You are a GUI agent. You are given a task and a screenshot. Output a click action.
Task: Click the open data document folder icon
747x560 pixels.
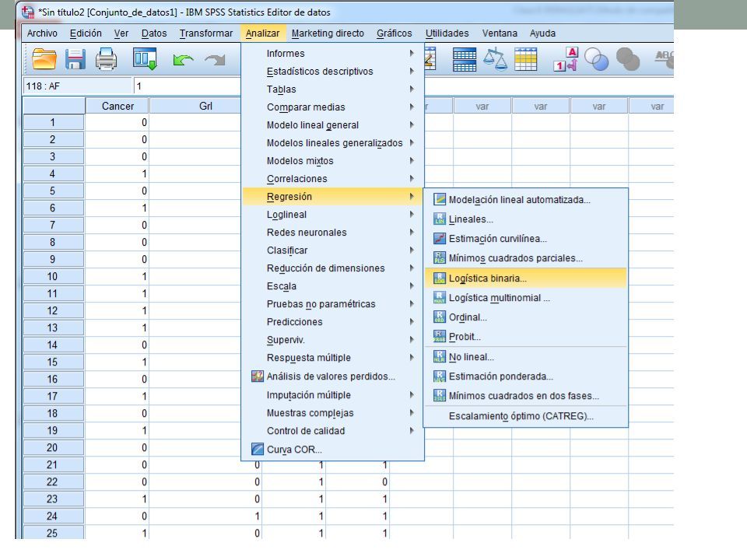[x=44, y=59]
